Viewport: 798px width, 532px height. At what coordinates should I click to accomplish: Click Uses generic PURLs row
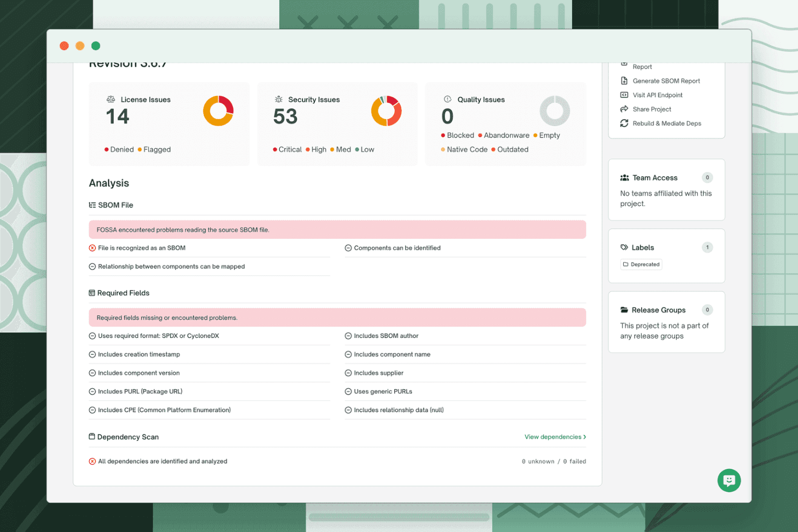pos(465,391)
